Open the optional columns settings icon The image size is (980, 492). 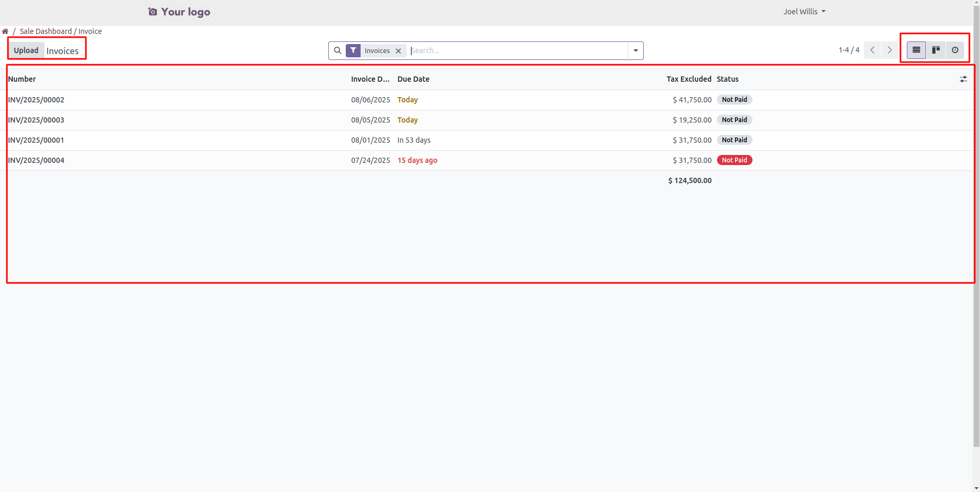click(963, 79)
